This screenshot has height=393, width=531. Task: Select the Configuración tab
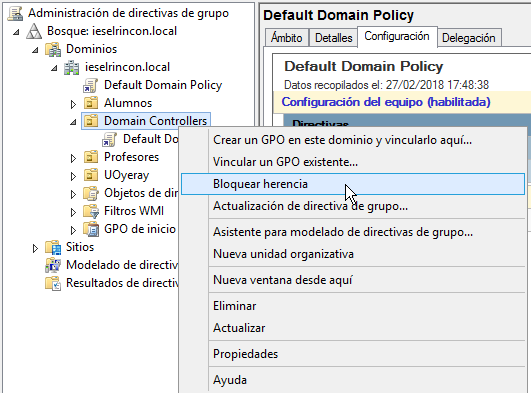pos(397,36)
